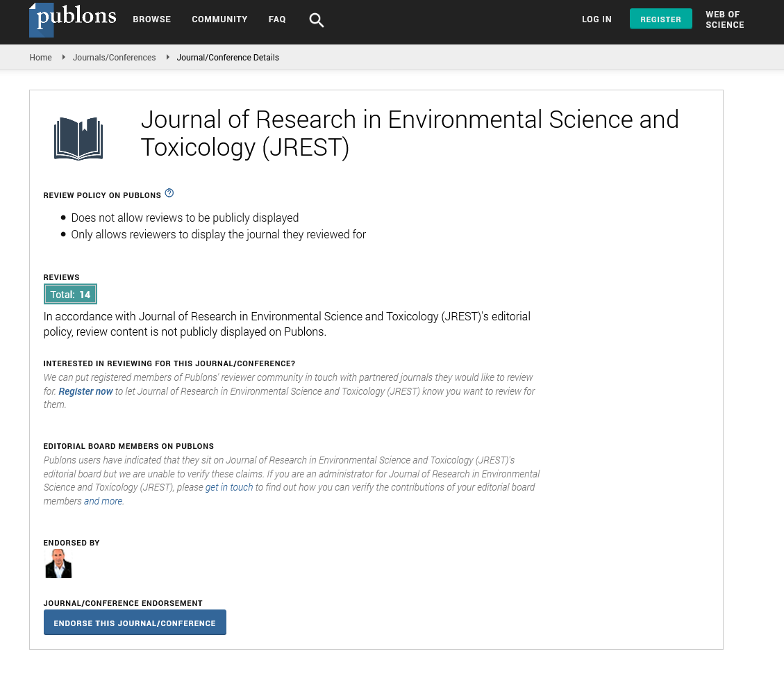Viewport: 784px width, 697px height.
Task: Click the review policy help question icon
Action: (169, 193)
